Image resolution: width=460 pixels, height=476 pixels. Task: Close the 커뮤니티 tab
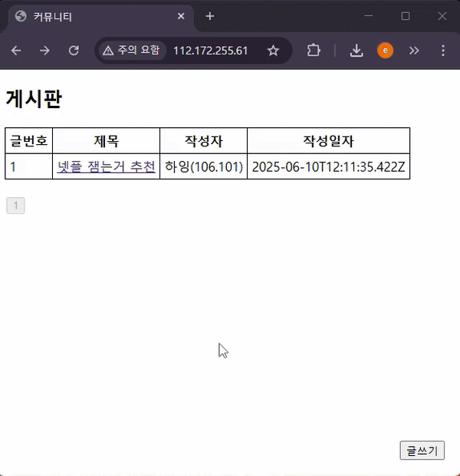(x=181, y=16)
